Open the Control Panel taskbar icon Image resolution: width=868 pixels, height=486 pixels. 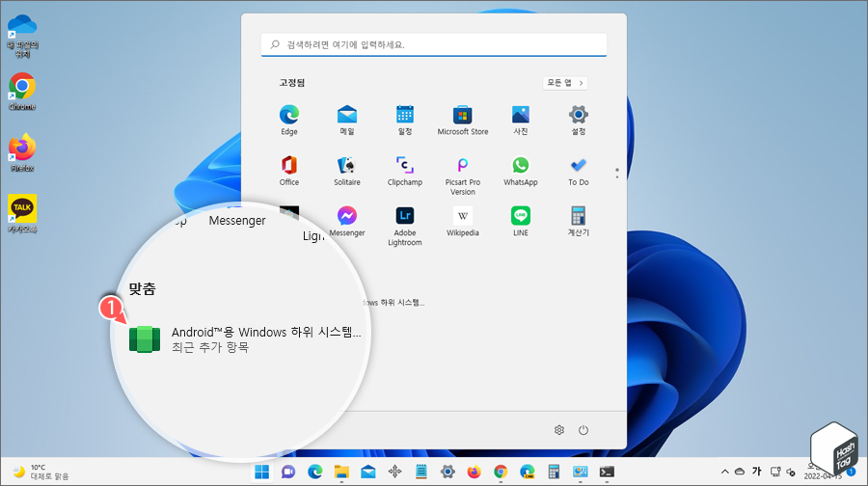(x=581, y=472)
